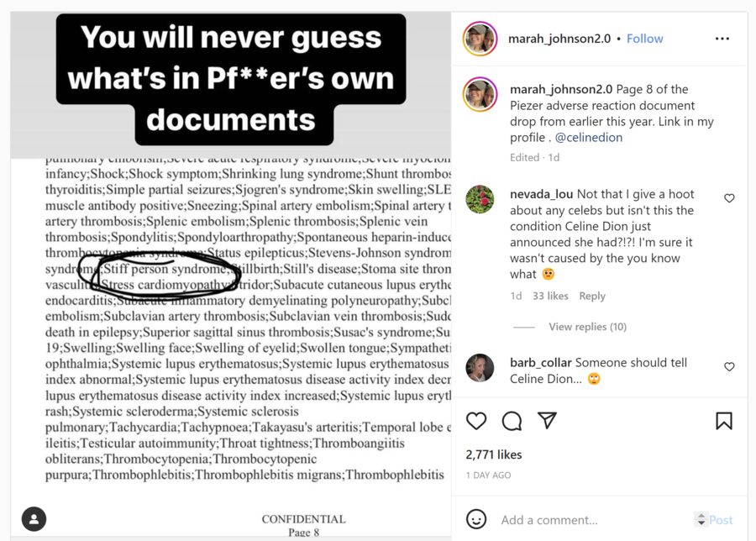Open nevada_lou's profile avatar
The height and width of the screenshot is (541, 756).
pos(480,199)
